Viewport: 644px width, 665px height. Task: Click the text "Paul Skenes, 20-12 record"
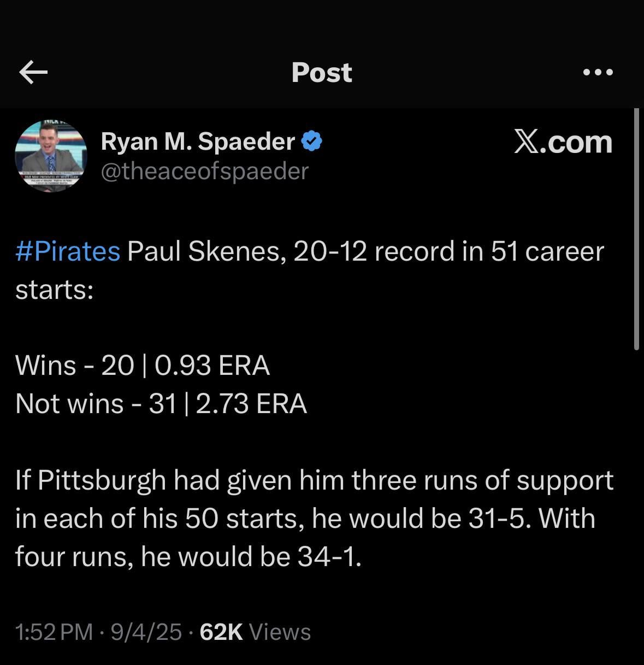[247, 252]
